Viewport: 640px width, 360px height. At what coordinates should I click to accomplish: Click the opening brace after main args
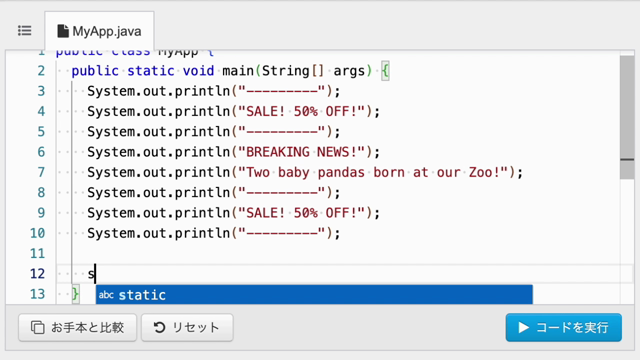(x=385, y=71)
